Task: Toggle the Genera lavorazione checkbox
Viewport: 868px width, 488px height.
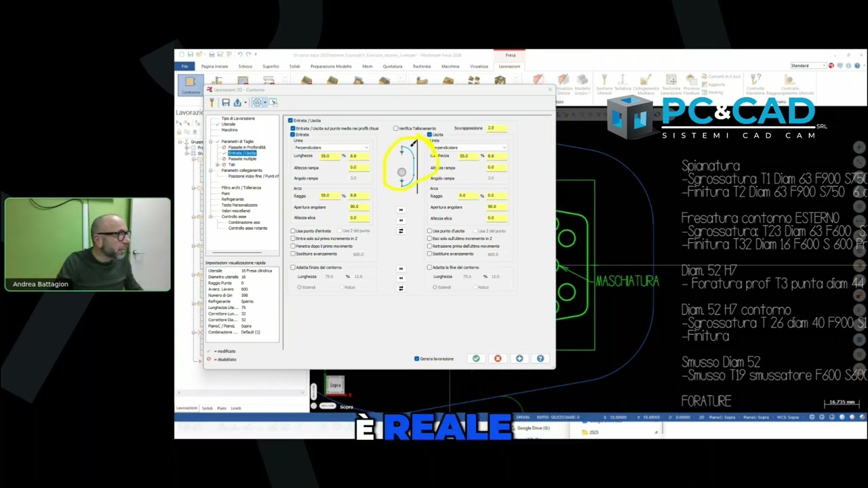Action: point(416,359)
